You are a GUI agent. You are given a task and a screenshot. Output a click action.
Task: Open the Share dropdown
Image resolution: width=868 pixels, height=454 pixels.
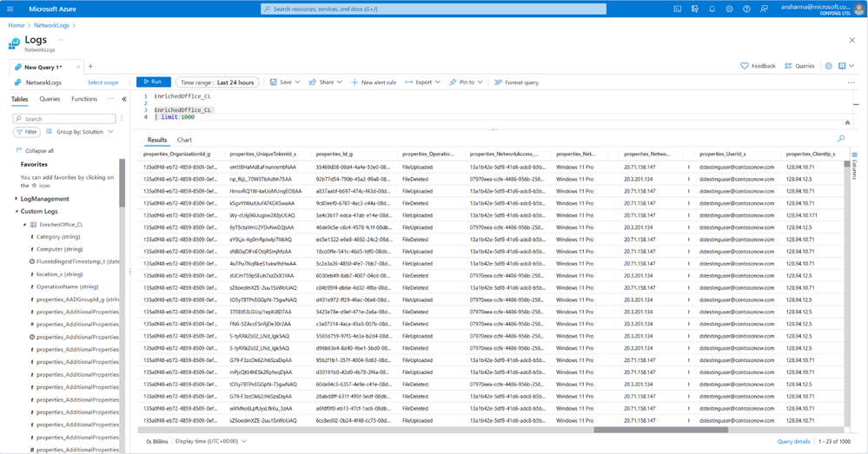(x=326, y=82)
